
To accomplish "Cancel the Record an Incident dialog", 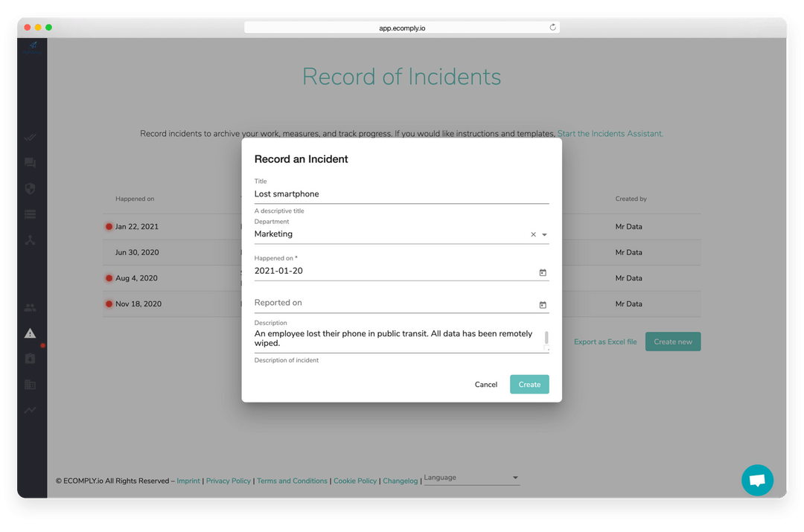I will (x=486, y=385).
